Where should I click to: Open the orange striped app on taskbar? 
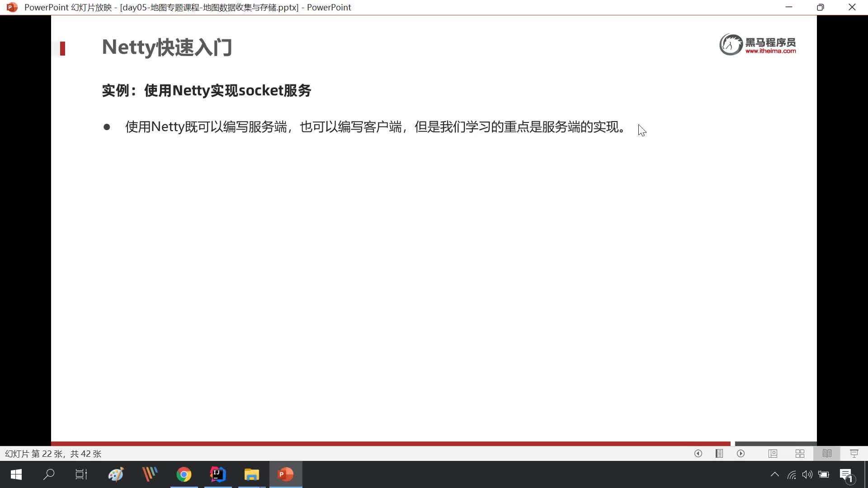pyautogui.click(x=150, y=474)
